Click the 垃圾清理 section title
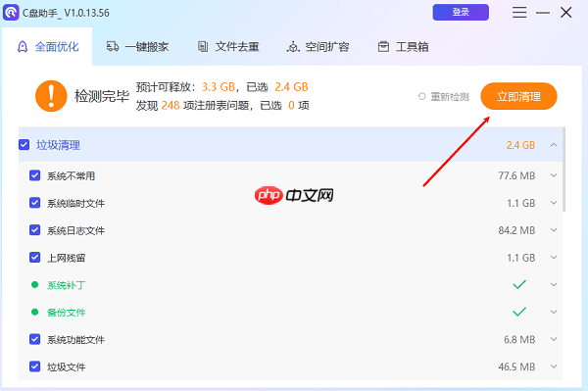Screen dimensions: 588x391 (58, 145)
